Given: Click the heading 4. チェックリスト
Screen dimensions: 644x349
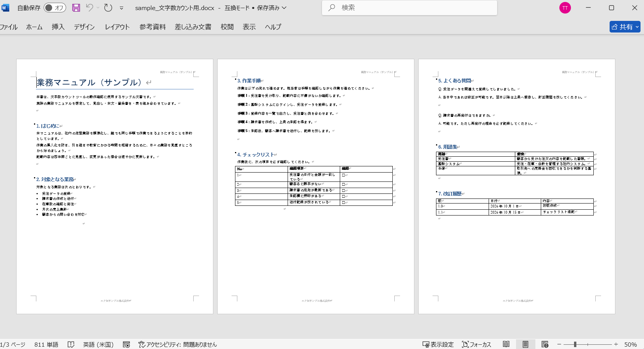Looking at the screenshot, I should click(256, 154).
